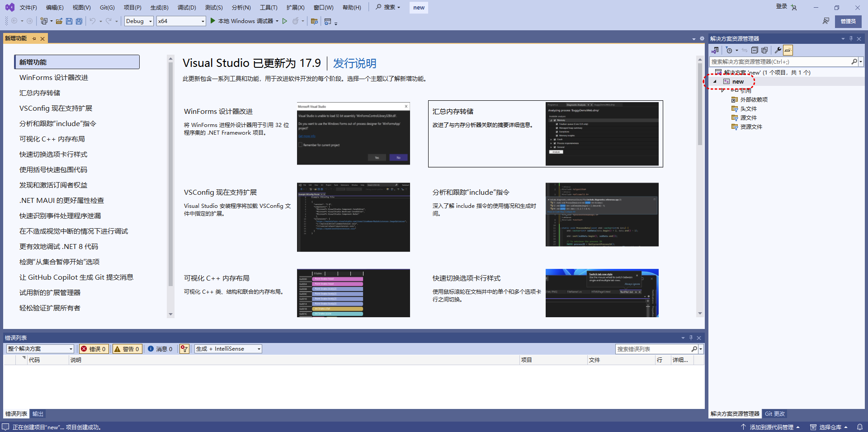Open error list panel window position dropdown
The height and width of the screenshot is (432, 868).
point(683,338)
